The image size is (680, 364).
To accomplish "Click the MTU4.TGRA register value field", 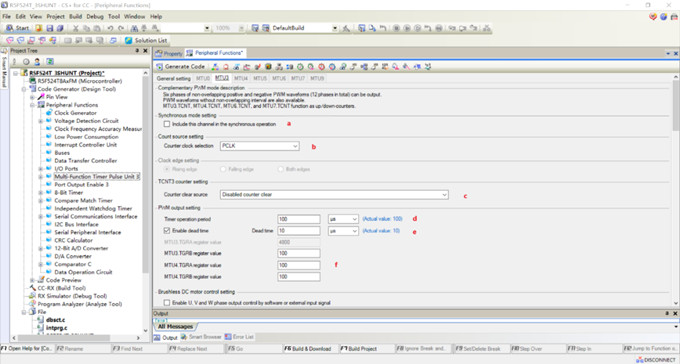I will [299, 265].
